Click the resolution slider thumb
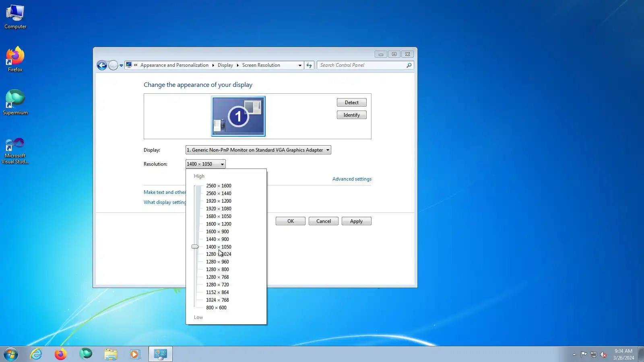Viewport: 644px width, 362px height. coord(195,247)
